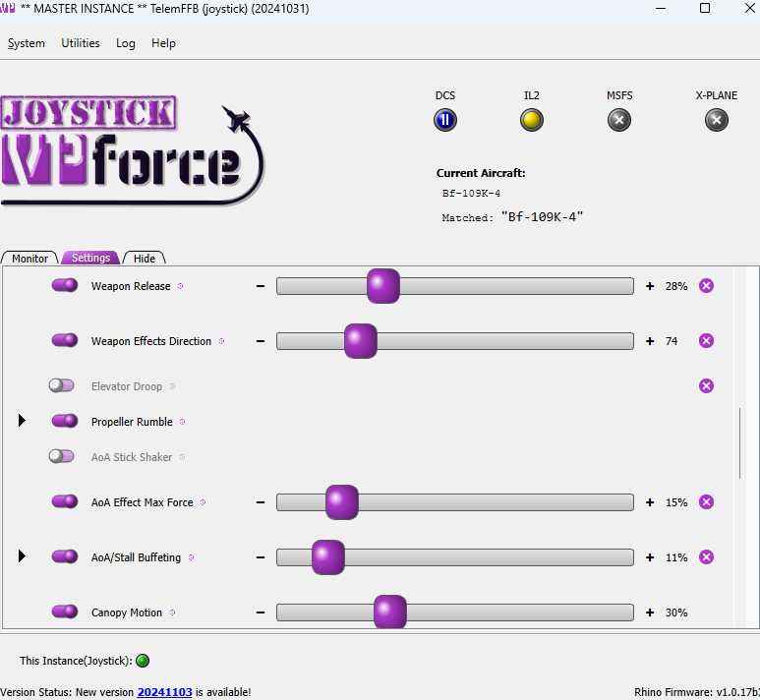The width and height of the screenshot is (760, 700).
Task: Switch to the Monitor tab
Action: (29, 258)
